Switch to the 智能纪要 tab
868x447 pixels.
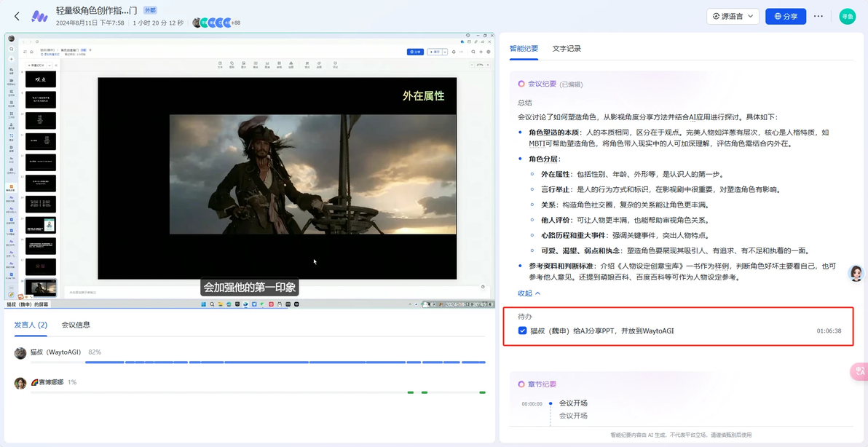[x=524, y=48]
